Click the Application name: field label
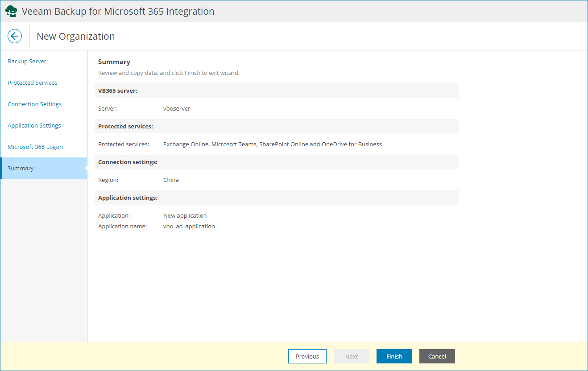The image size is (588, 371). [x=123, y=226]
